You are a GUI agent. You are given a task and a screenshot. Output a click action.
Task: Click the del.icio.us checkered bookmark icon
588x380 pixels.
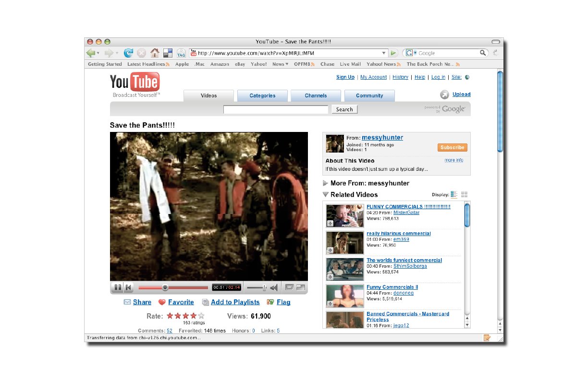click(168, 53)
